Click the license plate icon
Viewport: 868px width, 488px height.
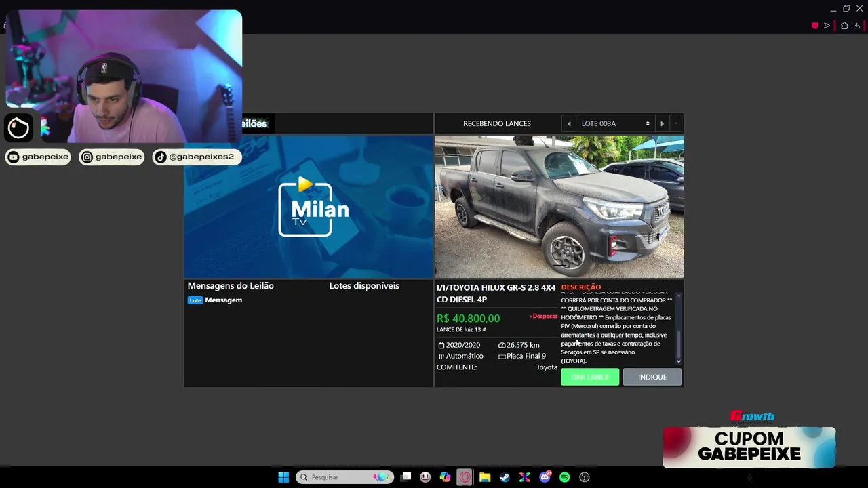tap(502, 357)
